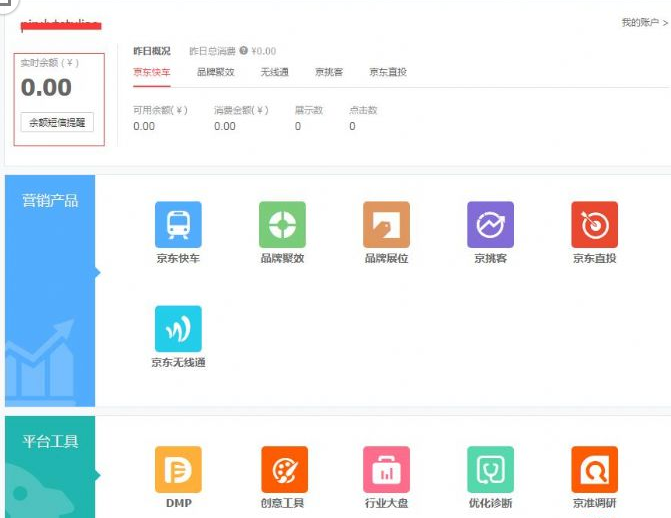Click the 京东快车 label under the bus icon
The image size is (671, 518).
coord(178,258)
